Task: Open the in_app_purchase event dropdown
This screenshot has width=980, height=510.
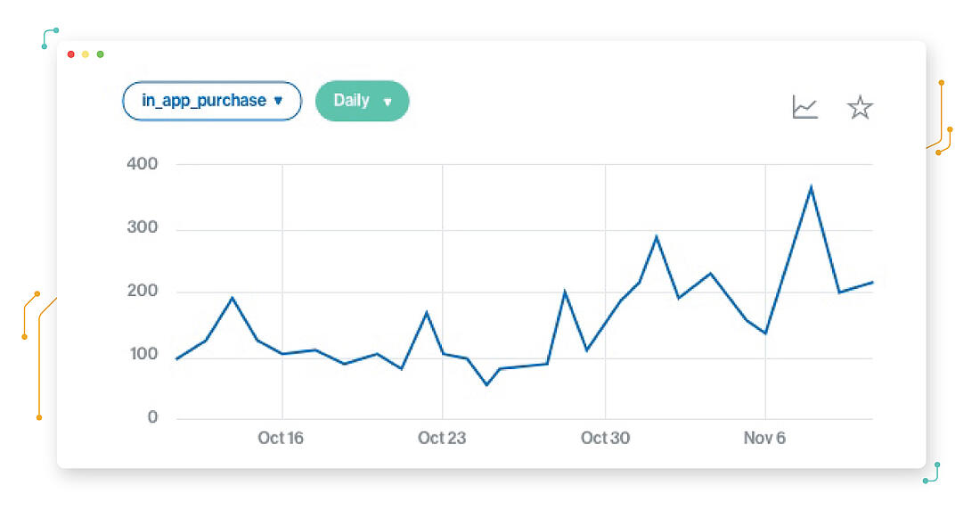Action: (212, 101)
